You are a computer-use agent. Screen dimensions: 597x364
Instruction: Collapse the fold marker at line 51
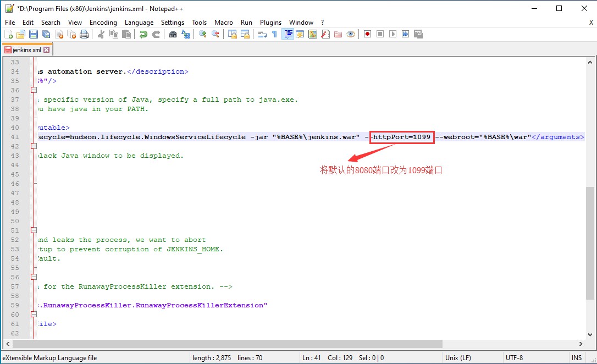34,230
